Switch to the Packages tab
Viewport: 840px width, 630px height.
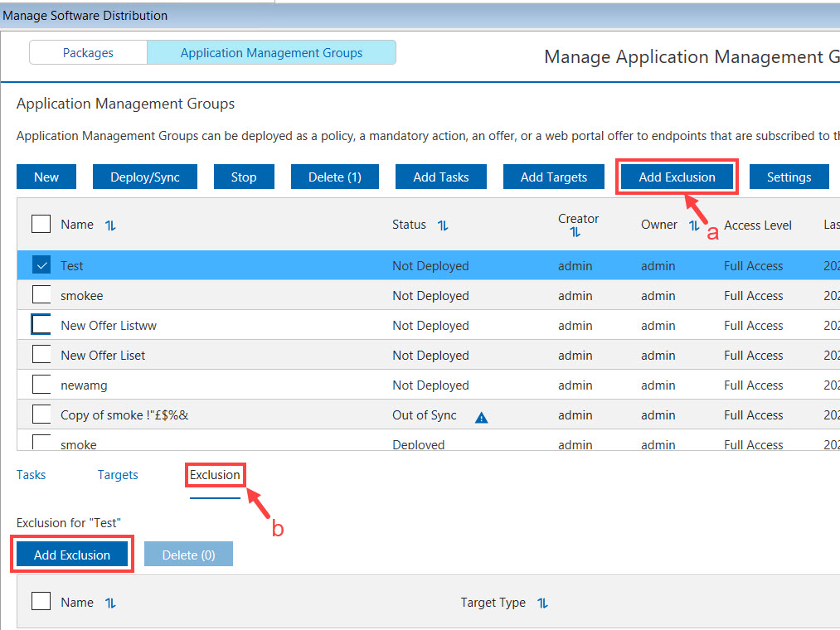coord(88,53)
